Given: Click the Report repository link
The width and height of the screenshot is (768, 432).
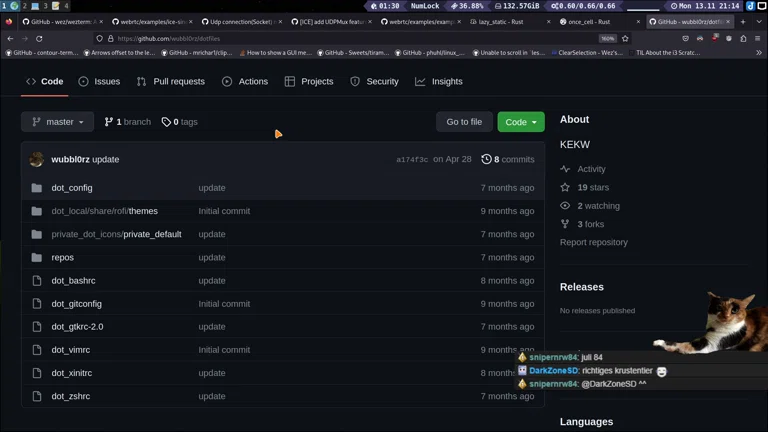Looking at the screenshot, I should 594,242.
